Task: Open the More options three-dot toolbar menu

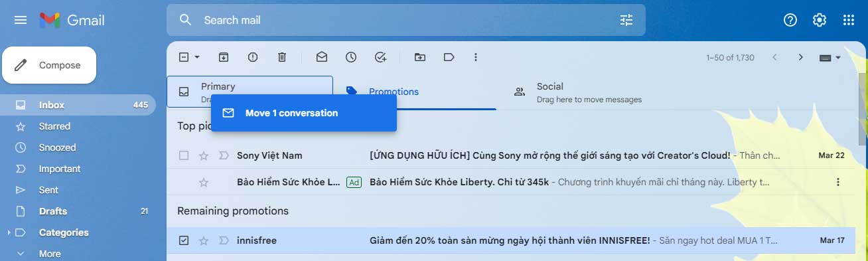Action: coord(476,57)
